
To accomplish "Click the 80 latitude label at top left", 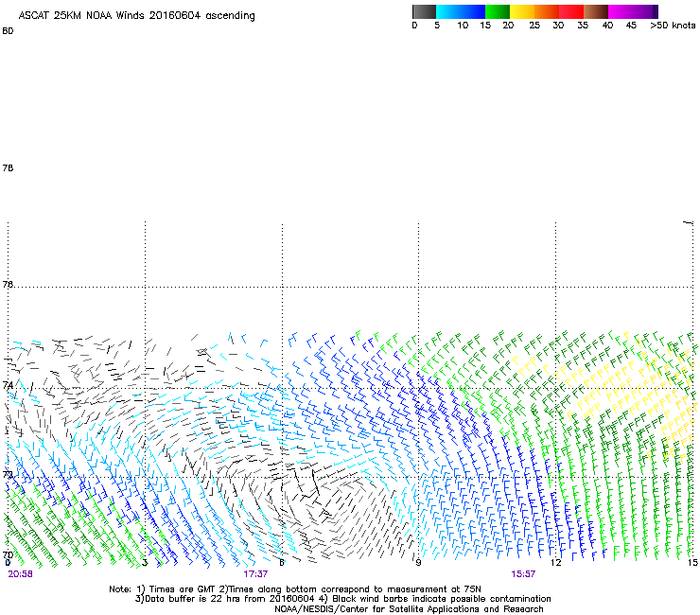I will (8, 31).
